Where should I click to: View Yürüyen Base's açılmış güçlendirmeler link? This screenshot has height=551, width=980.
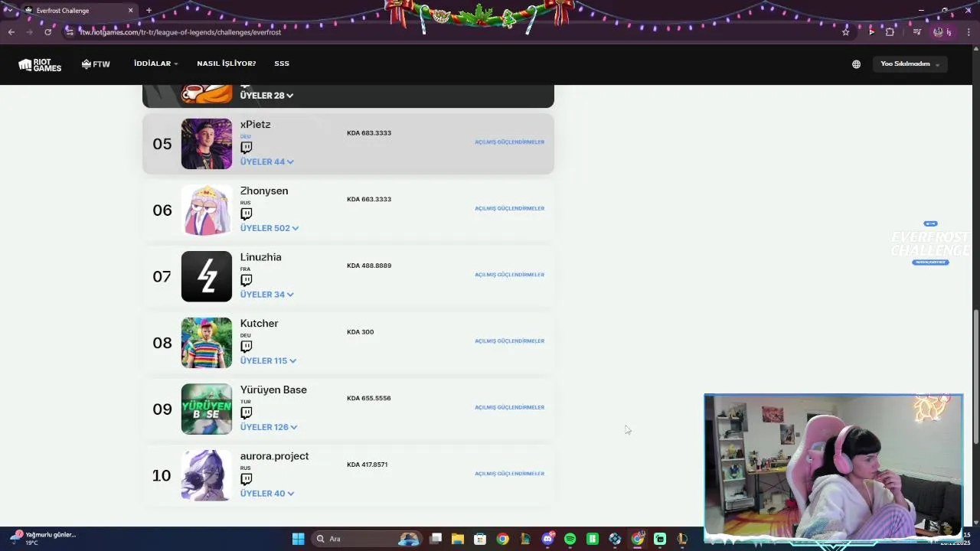509,407
